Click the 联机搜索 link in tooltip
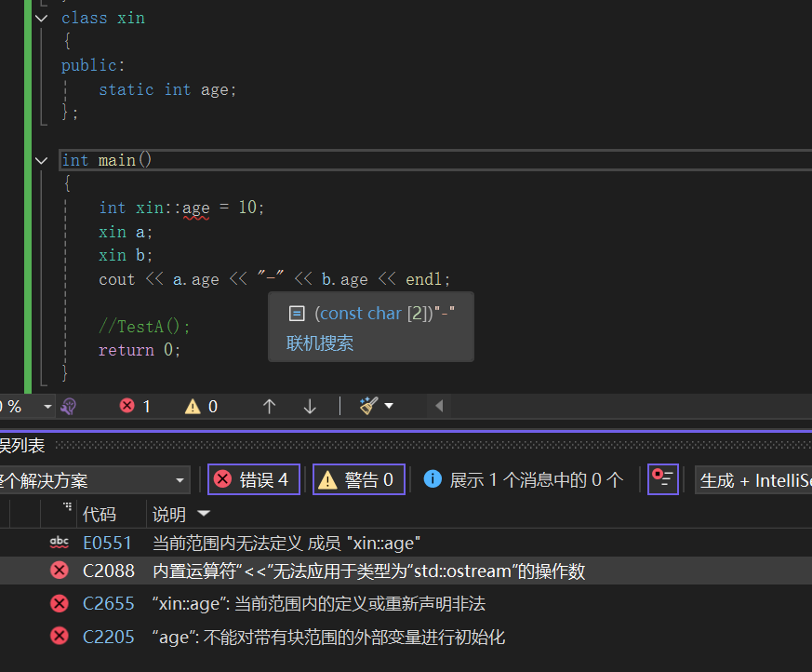This screenshot has height=672, width=812. (320, 343)
